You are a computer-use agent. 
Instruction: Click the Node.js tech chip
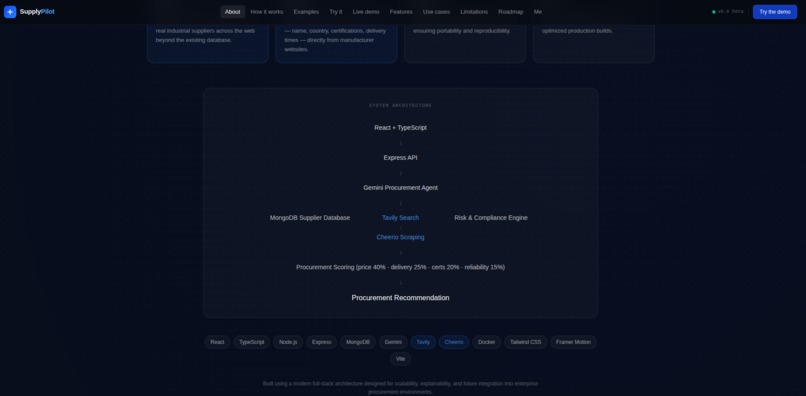point(288,342)
